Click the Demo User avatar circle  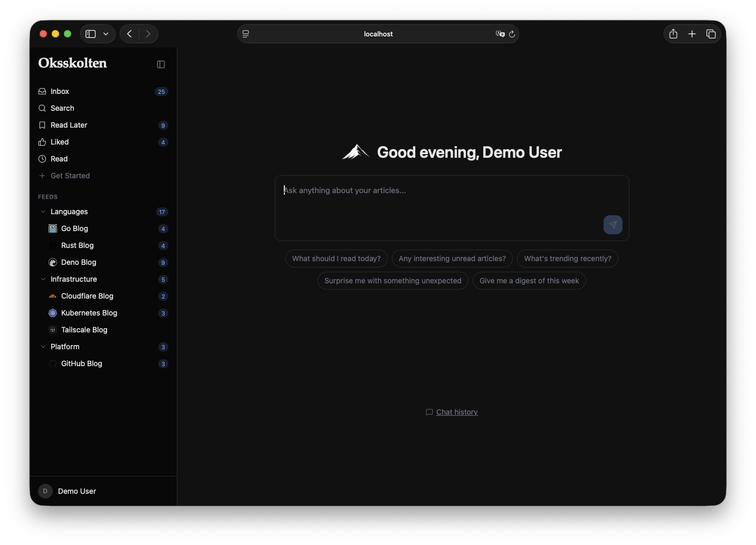pos(45,491)
